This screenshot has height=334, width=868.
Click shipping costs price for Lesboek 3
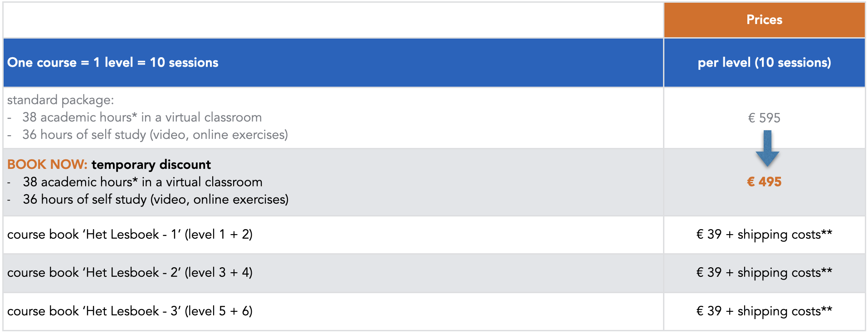point(764,311)
